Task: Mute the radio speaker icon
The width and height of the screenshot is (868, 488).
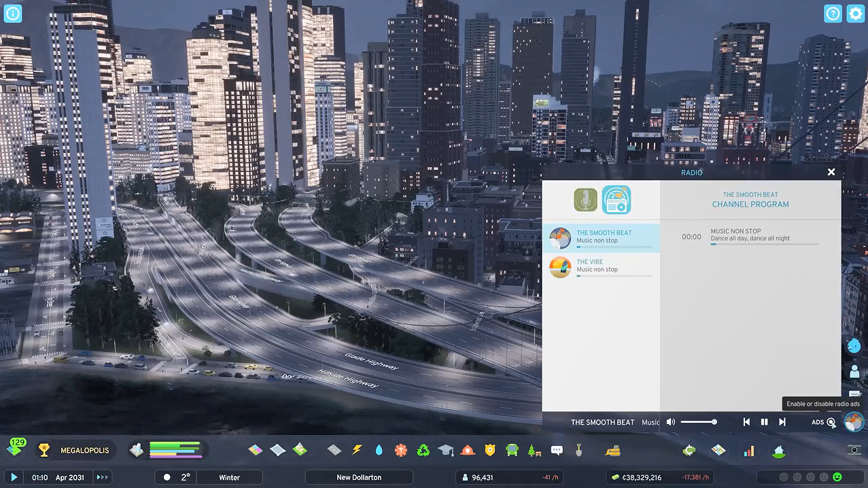Action: point(671,422)
